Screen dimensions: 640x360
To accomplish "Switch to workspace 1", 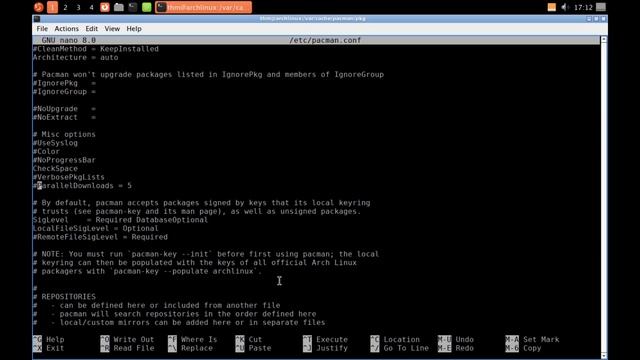I will pyautogui.click(x=52, y=7).
